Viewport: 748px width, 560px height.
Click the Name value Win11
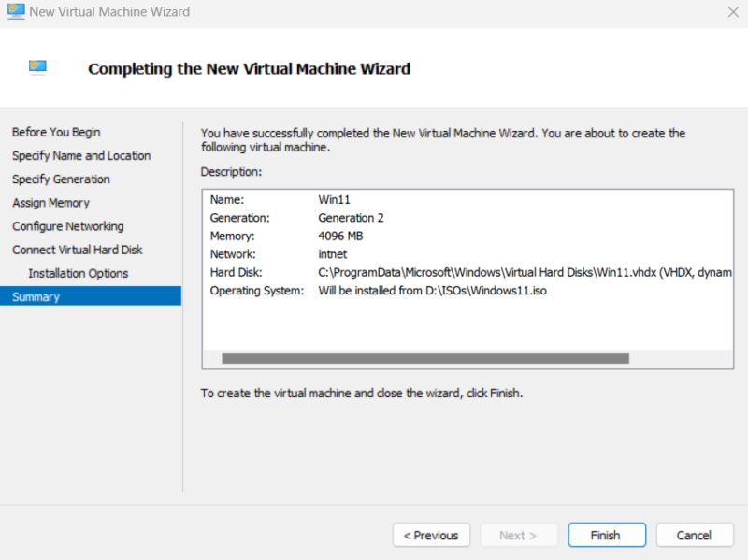pyautogui.click(x=334, y=199)
